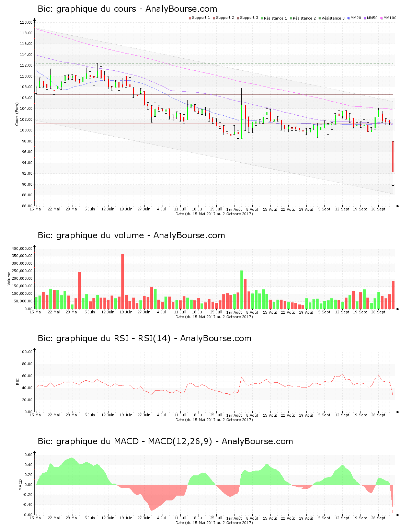The height and width of the screenshot is (532, 412).
Task: Click the 'Bic: graphique du MACD' title
Action: pos(165,441)
